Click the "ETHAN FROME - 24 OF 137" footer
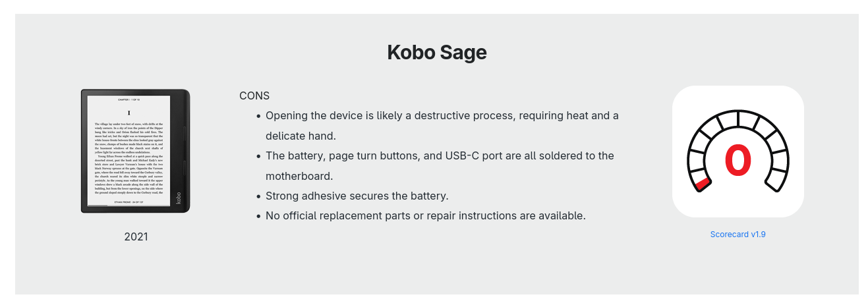The image size is (868, 307). point(129,201)
